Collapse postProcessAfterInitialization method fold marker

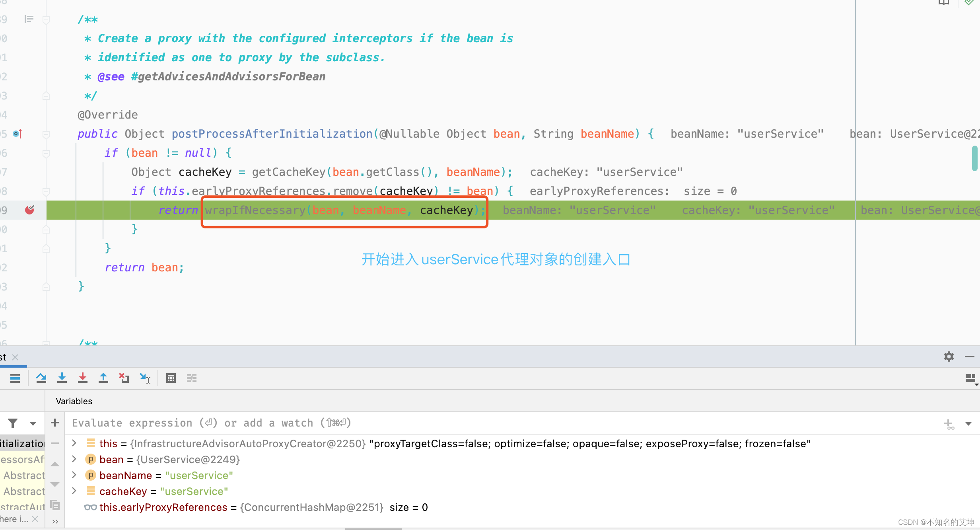point(46,134)
